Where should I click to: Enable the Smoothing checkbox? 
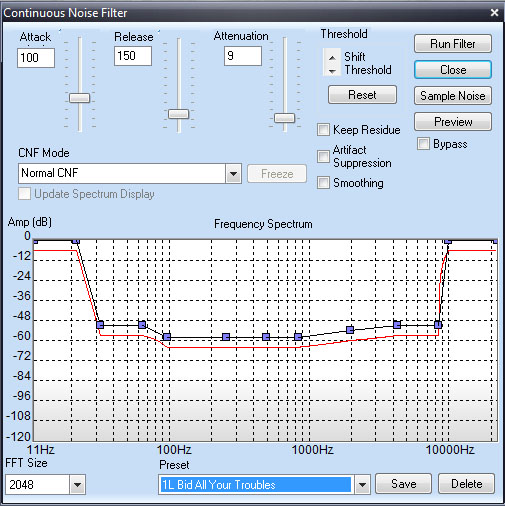323,182
